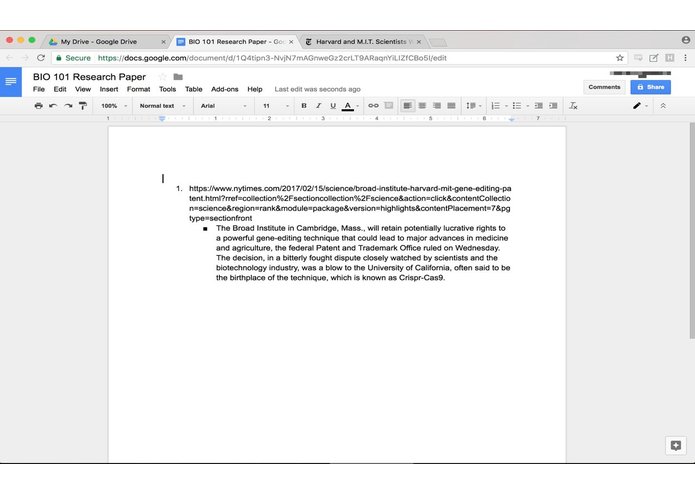Open the Add-ons menu
695x494 pixels.
[225, 89]
